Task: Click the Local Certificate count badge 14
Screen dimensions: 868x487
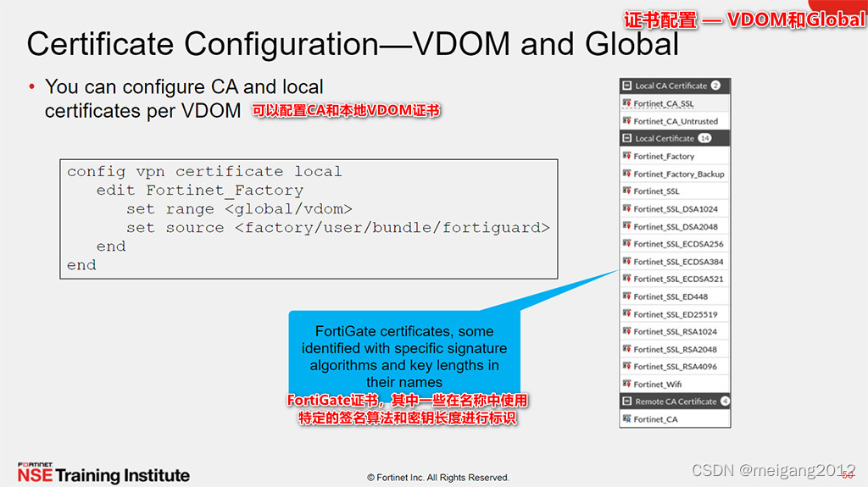Action: [704, 138]
